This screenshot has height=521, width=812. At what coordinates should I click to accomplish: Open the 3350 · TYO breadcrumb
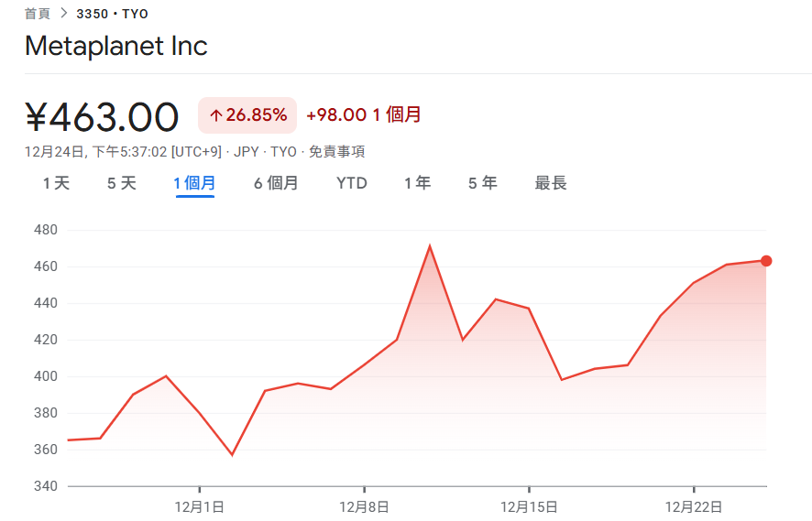coord(113,14)
